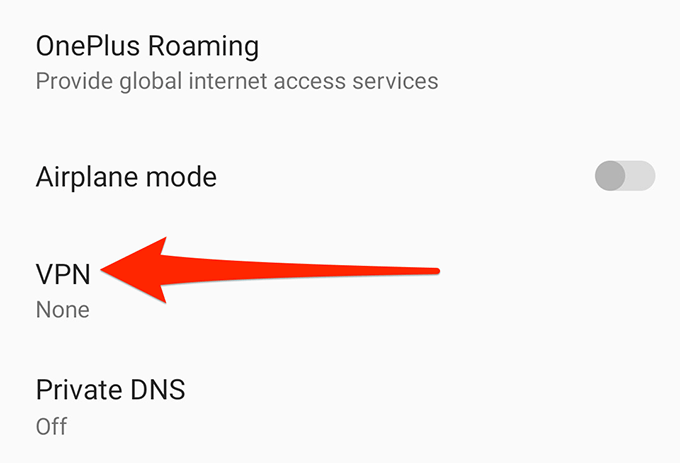The image size is (680, 463).
Task: Click the "OnePlus Roaming" title text
Action: click(x=147, y=46)
